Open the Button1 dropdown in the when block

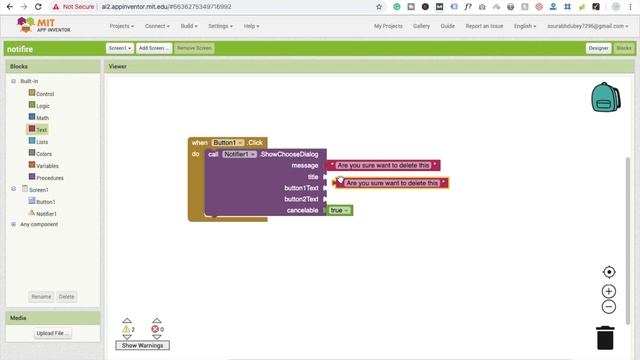point(228,142)
